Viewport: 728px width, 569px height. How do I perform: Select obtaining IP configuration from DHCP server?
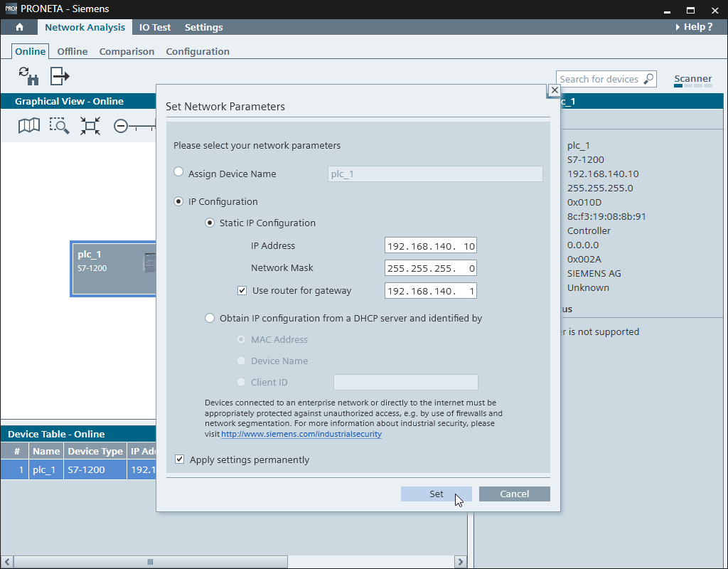pos(210,318)
